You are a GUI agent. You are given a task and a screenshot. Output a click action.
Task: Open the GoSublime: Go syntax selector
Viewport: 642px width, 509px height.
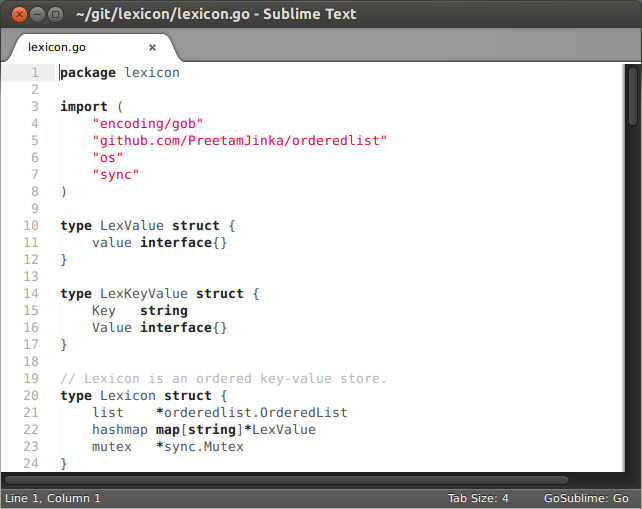(585, 497)
